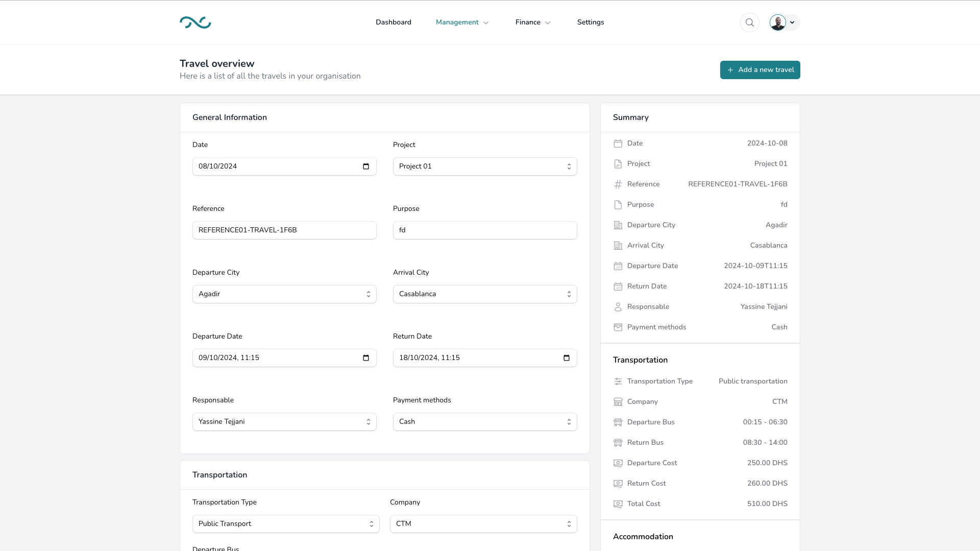Click the Total Cost money icon

[x=618, y=504]
